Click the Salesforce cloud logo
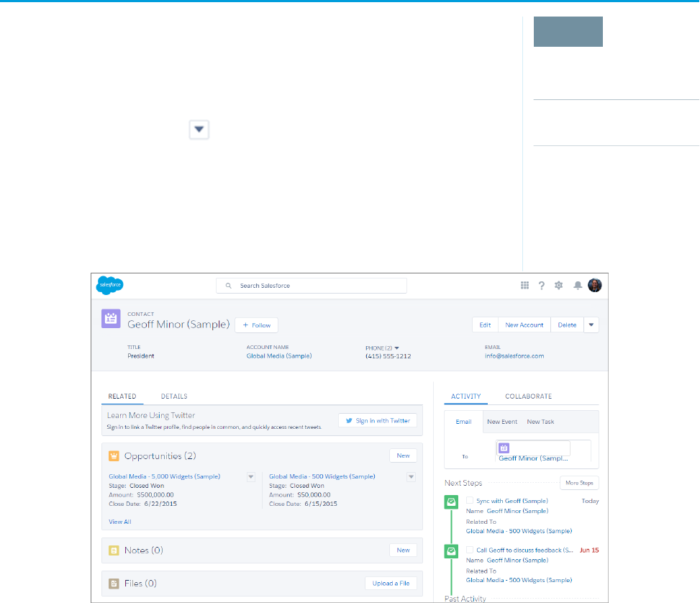Screen dimensions: 700x603 point(110,285)
